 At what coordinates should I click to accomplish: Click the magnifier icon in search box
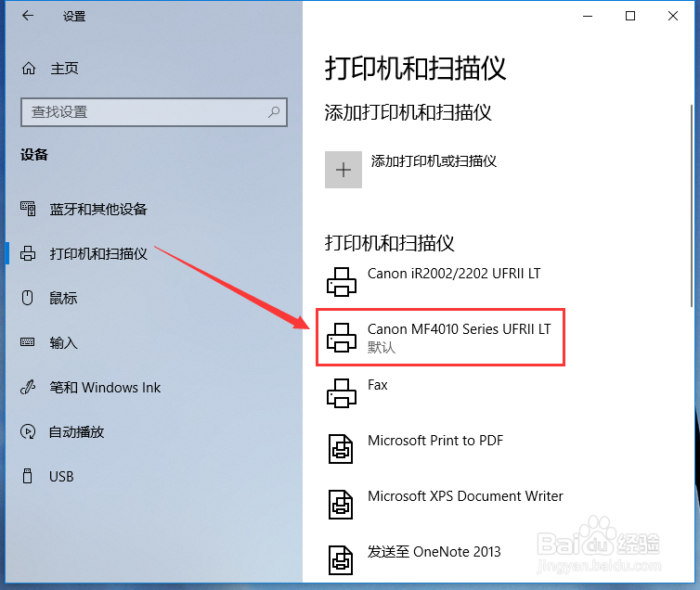[x=274, y=112]
